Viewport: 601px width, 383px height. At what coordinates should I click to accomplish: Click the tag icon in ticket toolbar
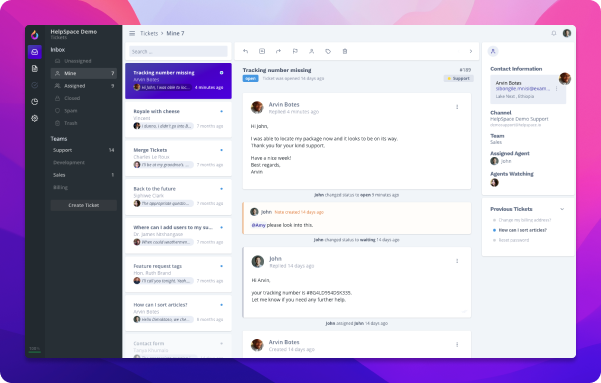328,51
